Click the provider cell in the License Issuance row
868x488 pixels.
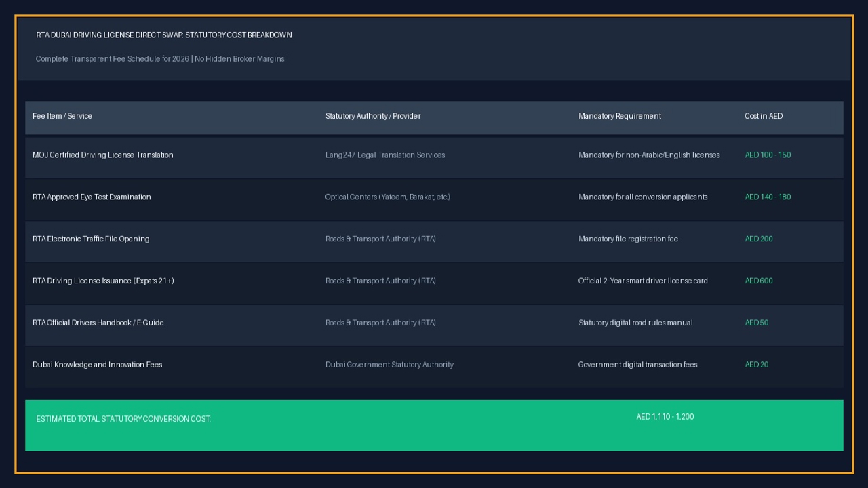(380, 281)
